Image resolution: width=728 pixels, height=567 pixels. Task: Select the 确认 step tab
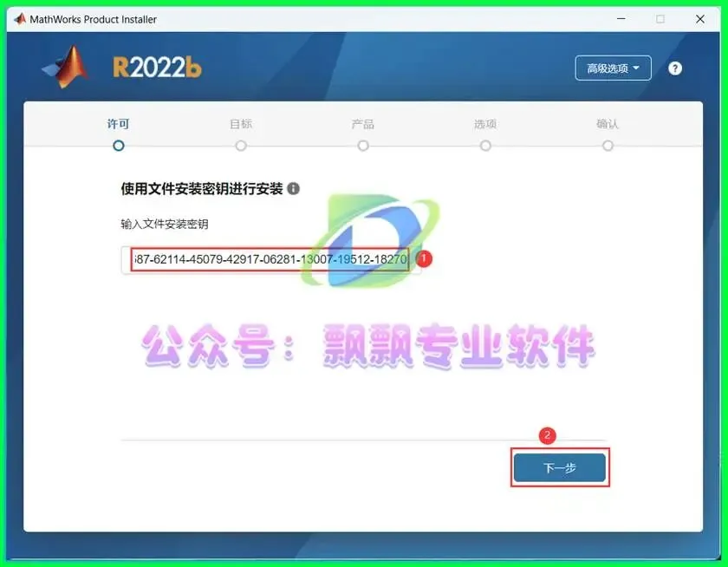pyautogui.click(x=608, y=134)
